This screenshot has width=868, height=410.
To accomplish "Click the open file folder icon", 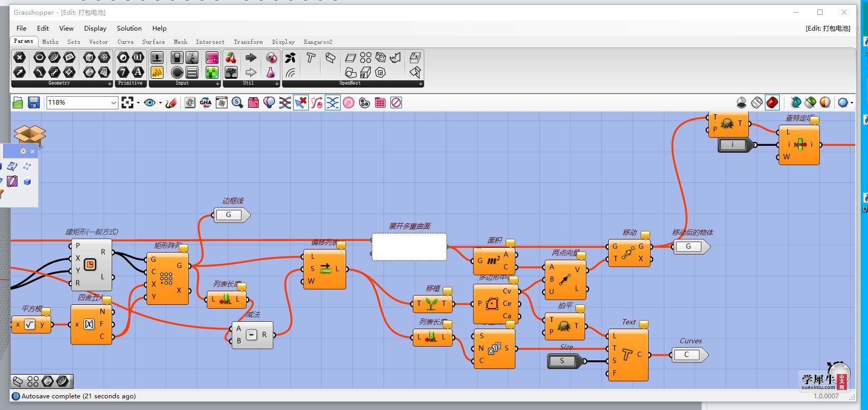I will [18, 102].
